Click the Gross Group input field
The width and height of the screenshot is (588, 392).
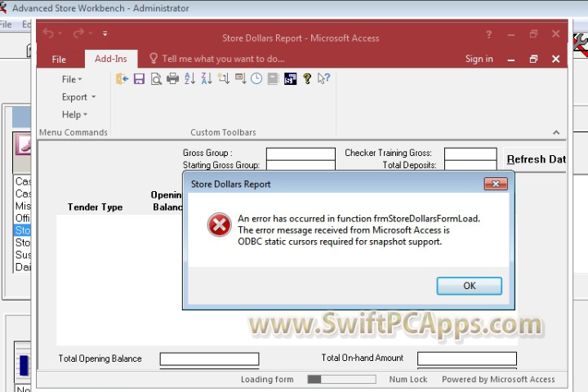tap(301, 154)
